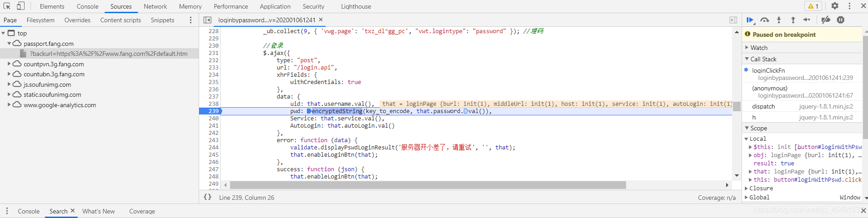This screenshot has height=218, width=868.
Task: Open the Security panel
Action: click(x=313, y=6)
